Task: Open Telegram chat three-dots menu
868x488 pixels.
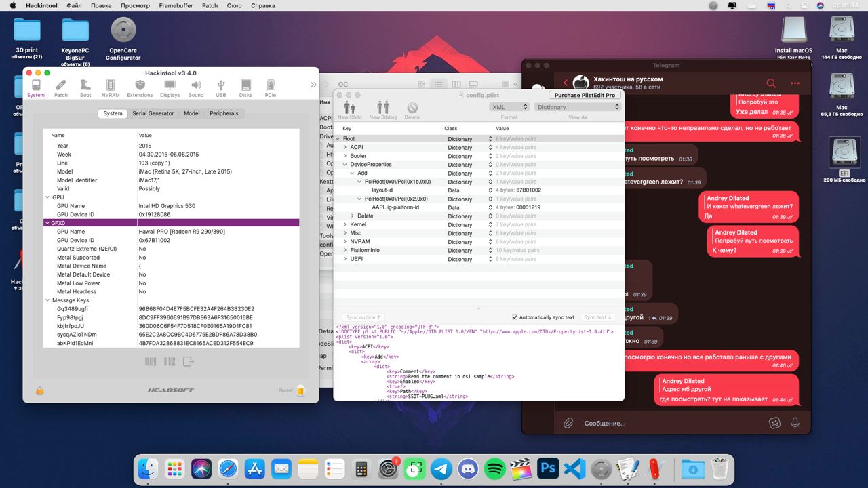Action: pyautogui.click(x=795, y=83)
